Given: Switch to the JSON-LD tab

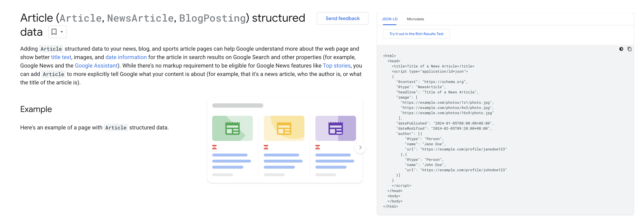Looking at the screenshot, I should (x=389, y=19).
